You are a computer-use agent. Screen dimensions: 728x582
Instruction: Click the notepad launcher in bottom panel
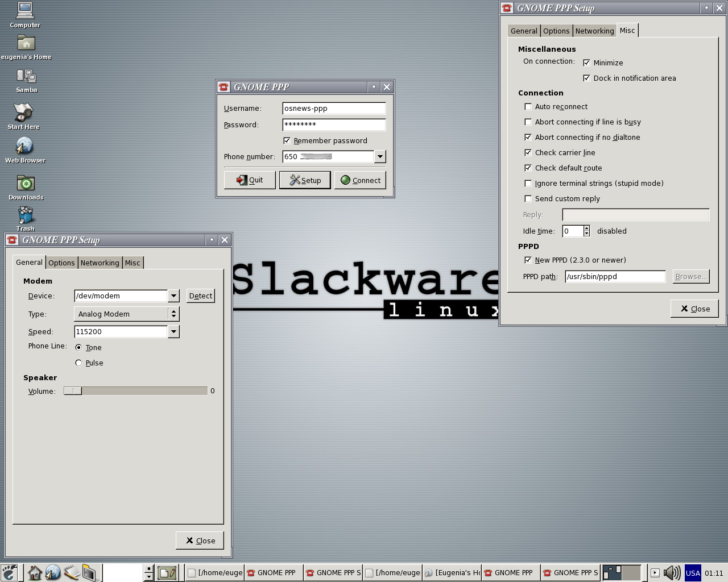coord(71,572)
